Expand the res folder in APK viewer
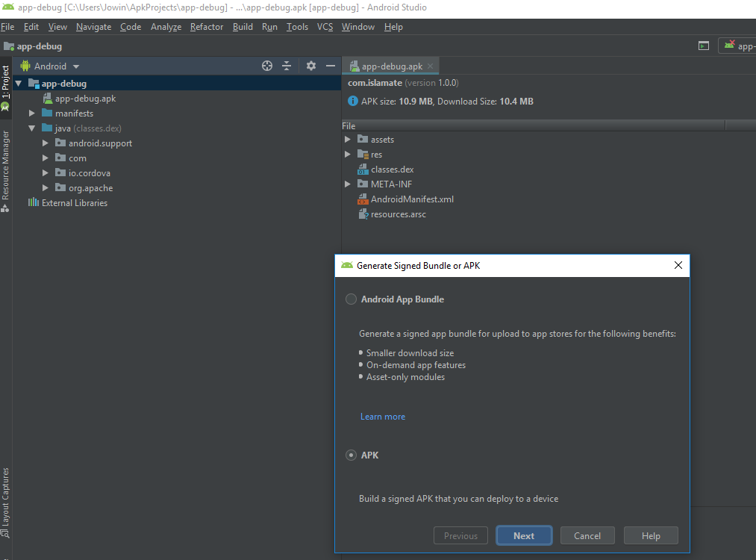This screenshot has width=756, height=560. pos(348,155)
